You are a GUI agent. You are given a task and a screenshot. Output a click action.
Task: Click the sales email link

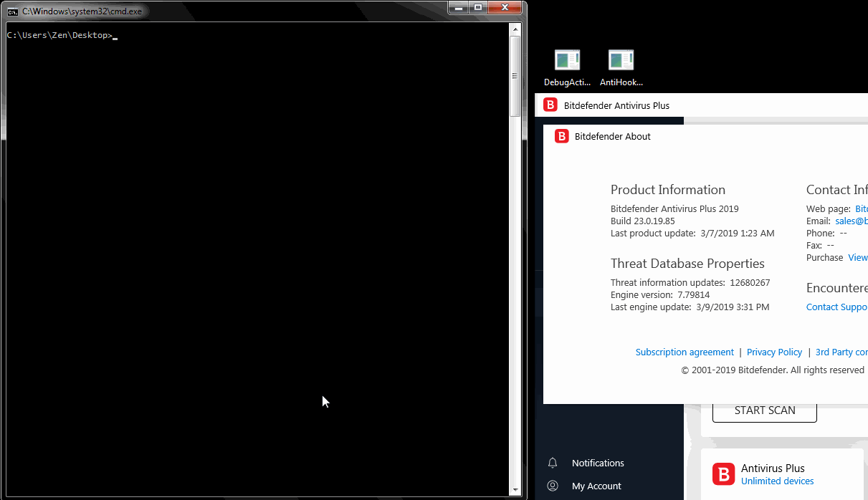(852, 221)
